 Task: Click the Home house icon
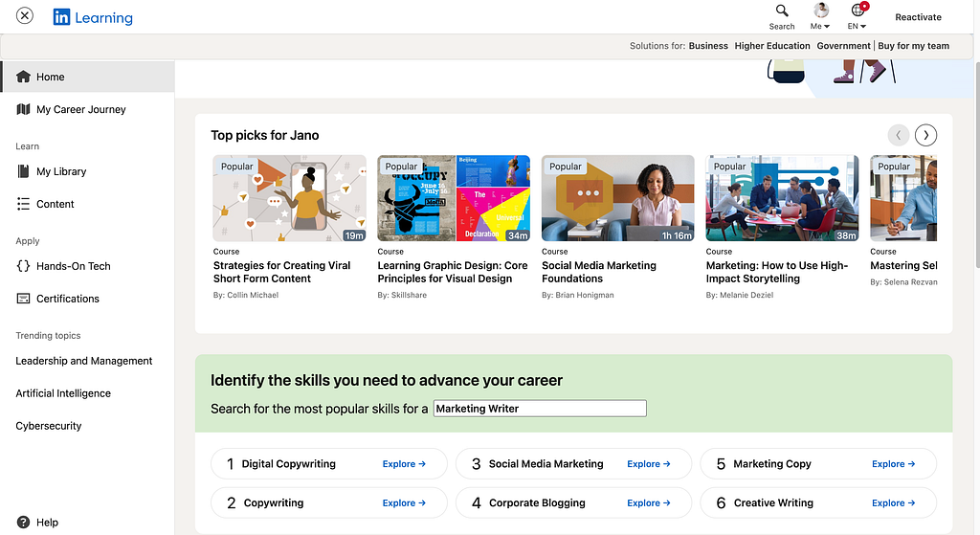coord(23,77)
